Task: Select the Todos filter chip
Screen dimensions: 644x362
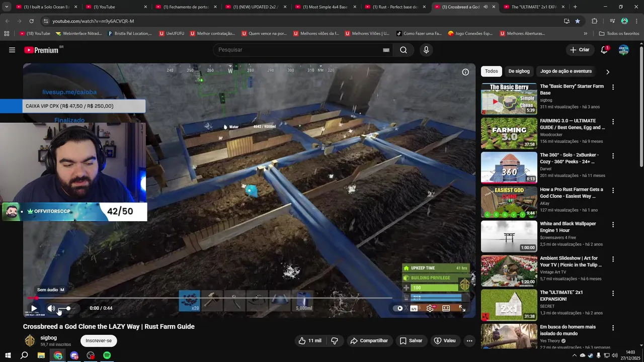Action: 492,71
